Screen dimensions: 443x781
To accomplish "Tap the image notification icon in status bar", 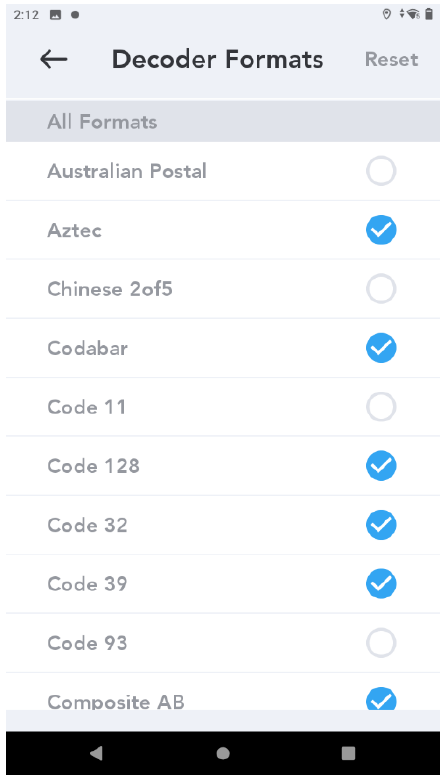I will pos(55,14).
